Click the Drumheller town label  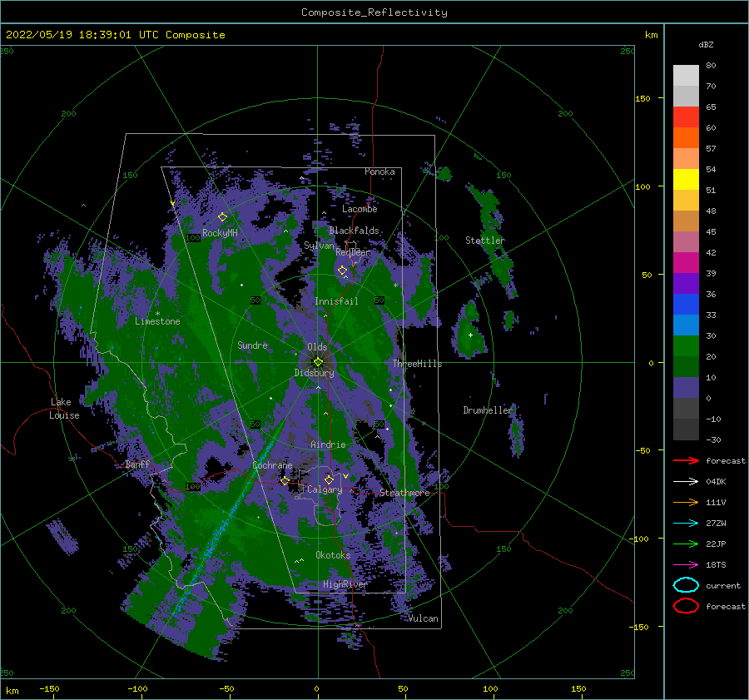[488, 410]
